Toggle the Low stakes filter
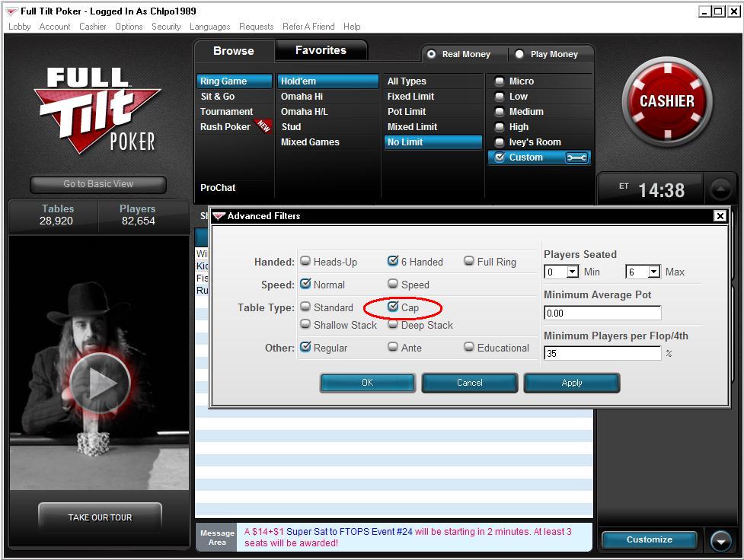The height and width of the screenshot is (560, 744). pos(499,97)
